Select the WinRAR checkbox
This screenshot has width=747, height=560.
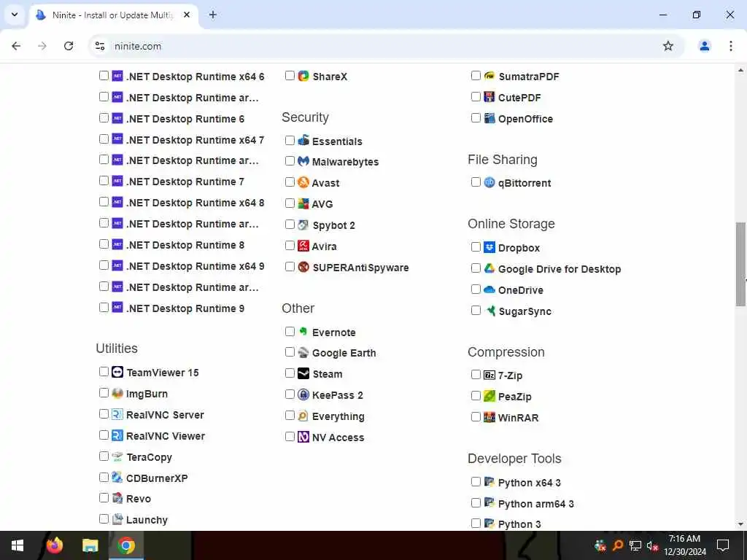(476, 417)
